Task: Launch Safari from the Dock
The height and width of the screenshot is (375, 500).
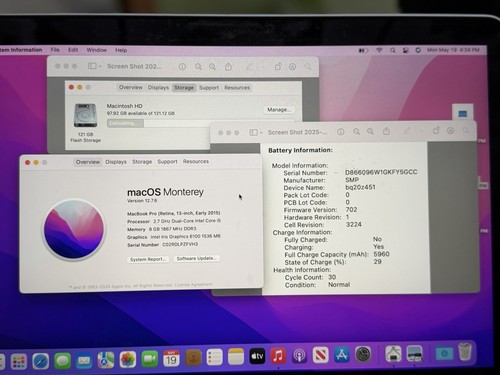Action: tap(41, 361)
